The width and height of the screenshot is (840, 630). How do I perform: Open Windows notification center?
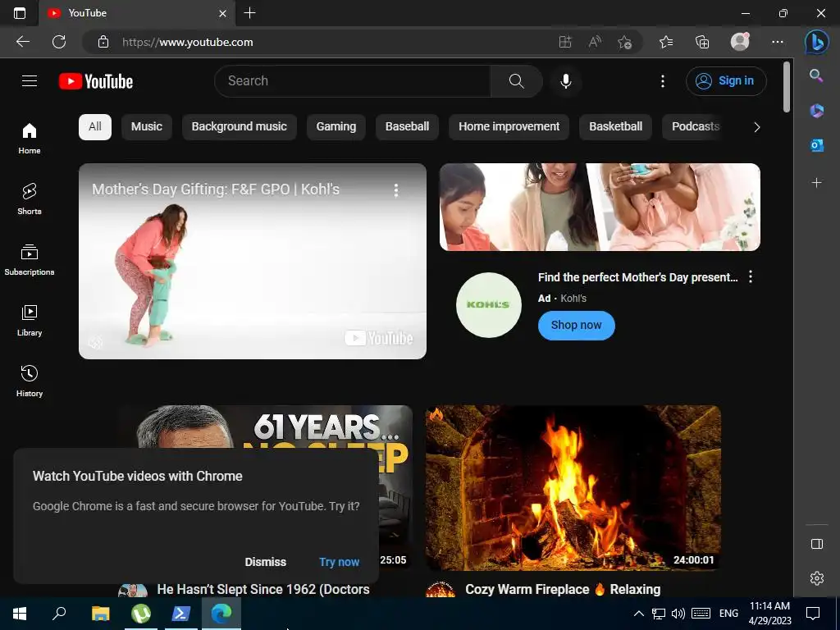point(813,614)
